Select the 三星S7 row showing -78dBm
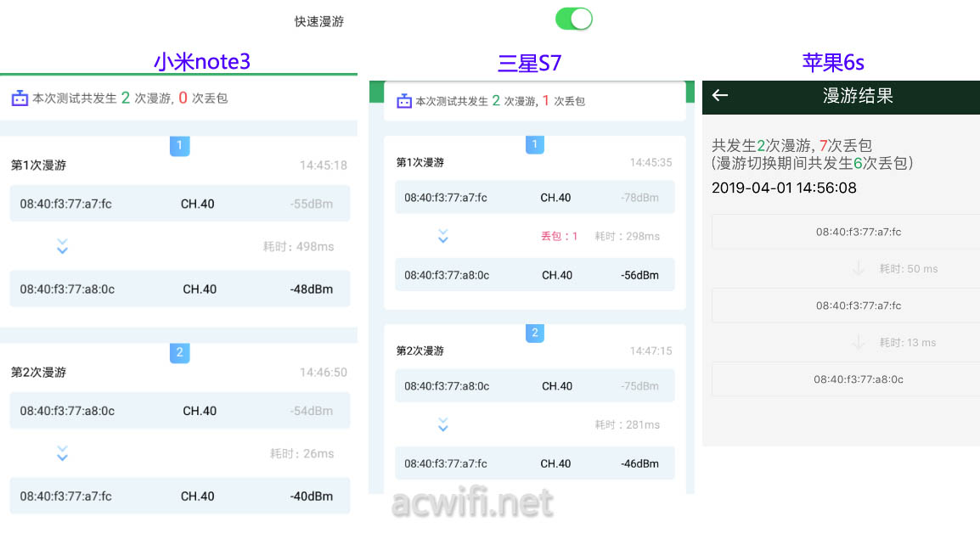The height and width of the screenshot is (533, 980). click(534, 198)
